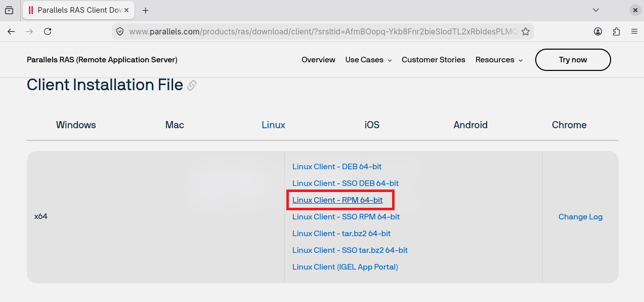The height and width of the screenshot is (302, 644).
Task: Open the tab overview icon in title bar
Action: 9,10
